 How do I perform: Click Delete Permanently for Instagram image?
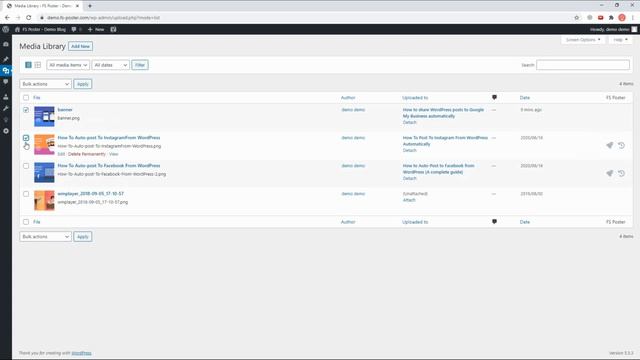(87, 154)
